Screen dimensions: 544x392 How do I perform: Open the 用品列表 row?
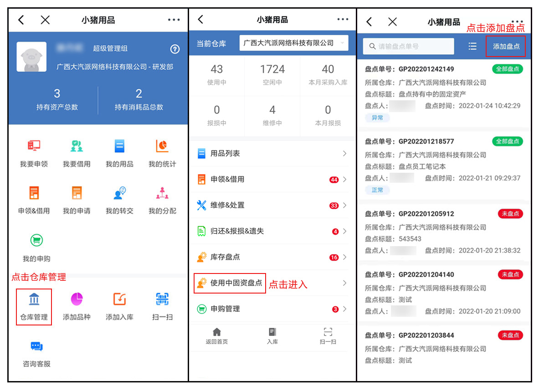click(272, 154)
